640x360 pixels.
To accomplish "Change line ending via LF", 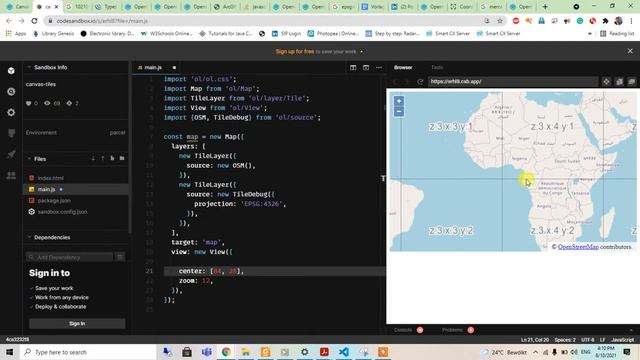I will pos(602,340).
